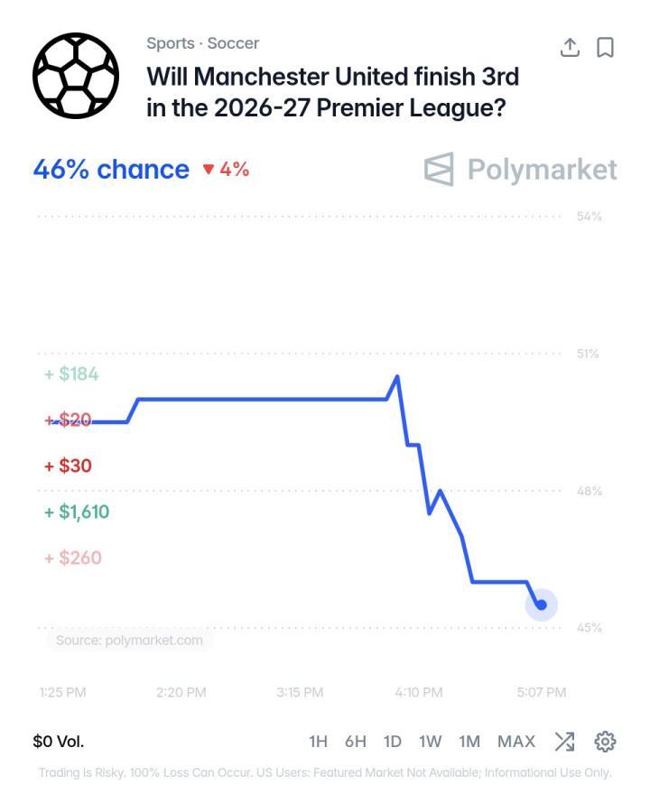Click the 46% chance value
Image resolution: width=650 pixels, height=812 pixels.
tap(111, 170)
